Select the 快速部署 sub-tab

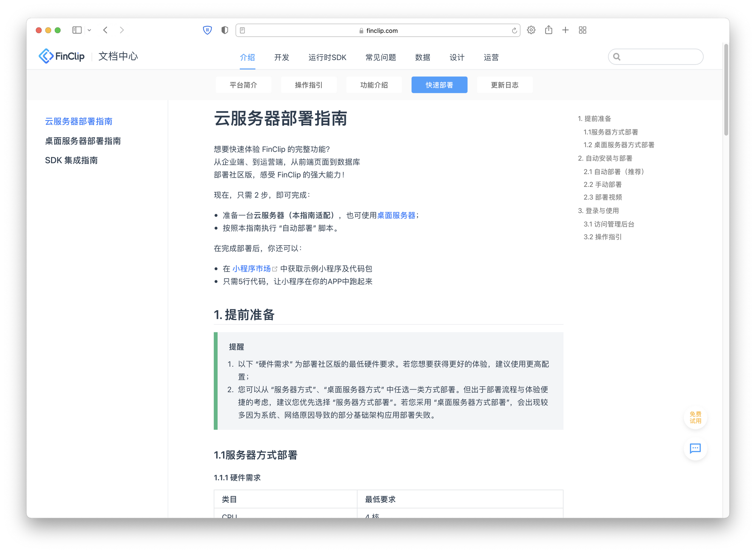(x=440, y=85)
